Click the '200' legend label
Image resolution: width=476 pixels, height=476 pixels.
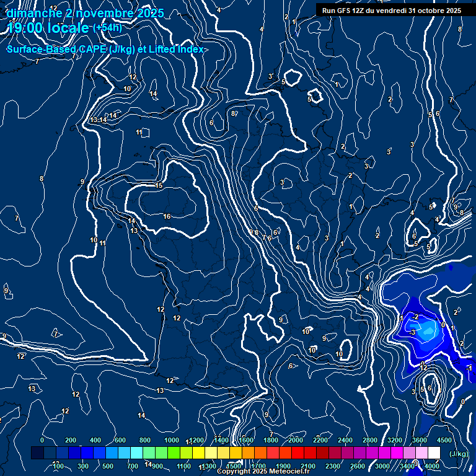pos(71,440)
